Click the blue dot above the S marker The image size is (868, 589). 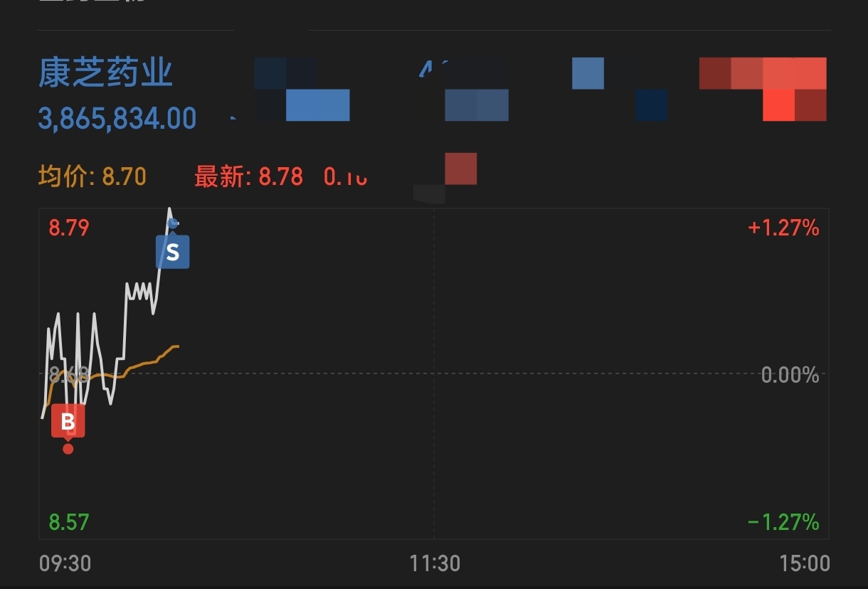click(172, 223)
